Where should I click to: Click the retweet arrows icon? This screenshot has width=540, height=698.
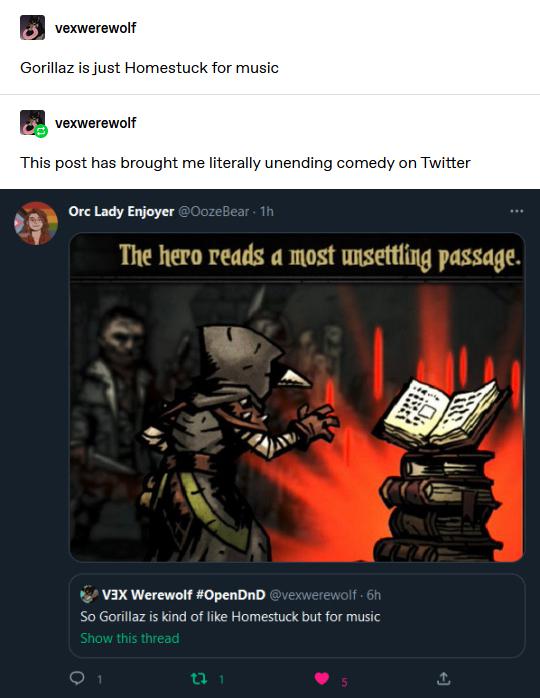click(199, 678)
